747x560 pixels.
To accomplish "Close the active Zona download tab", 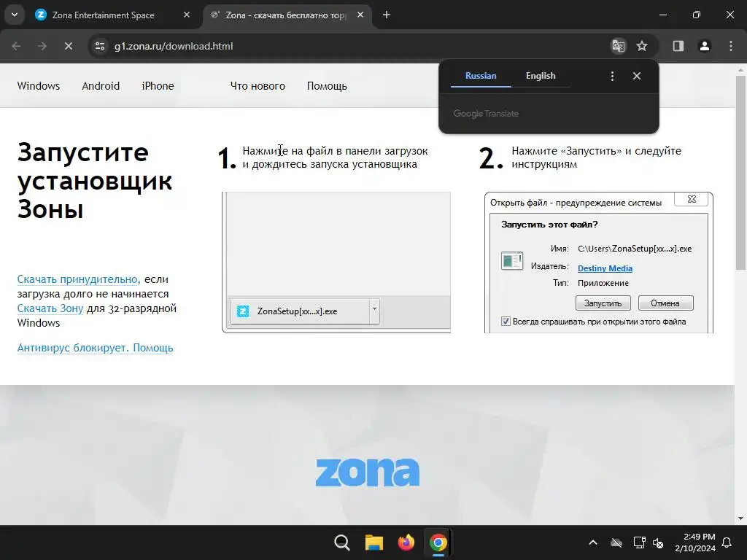I will point(360,15).
